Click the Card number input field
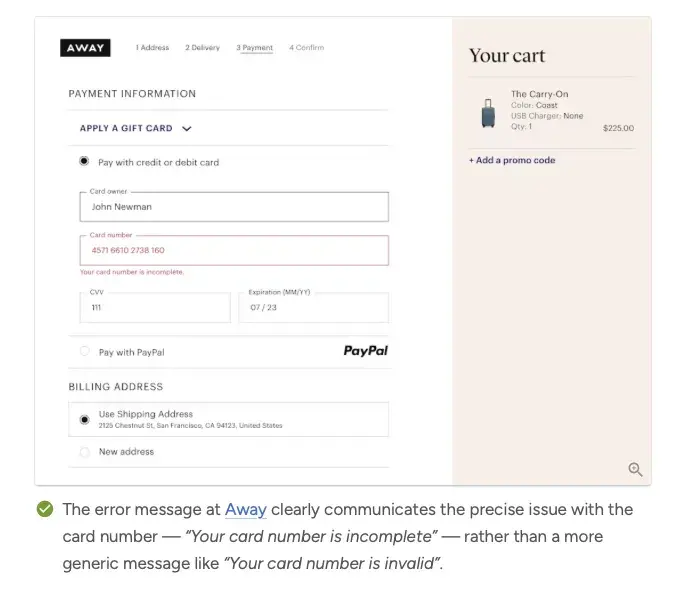 coord(234,250)
